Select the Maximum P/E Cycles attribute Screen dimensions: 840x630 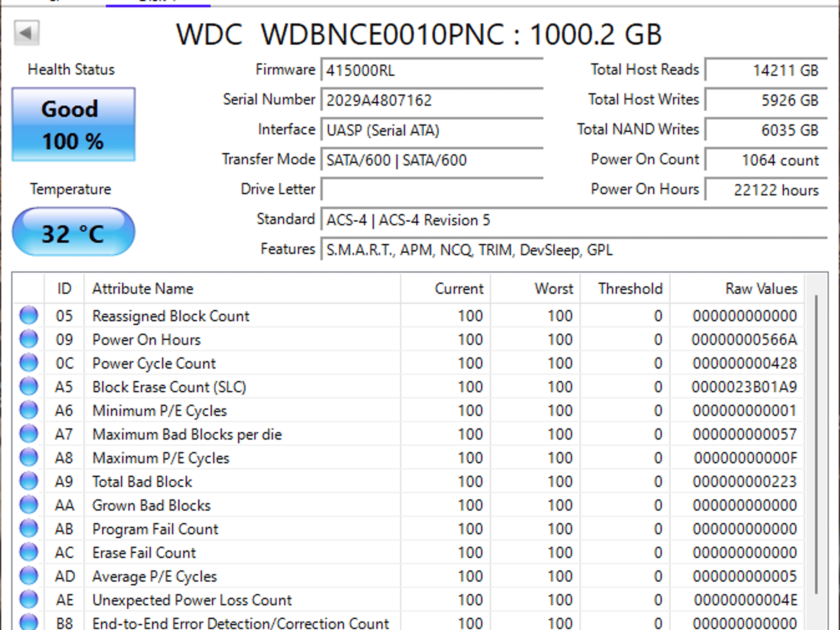pyautogui.click(x=161, y=458)
